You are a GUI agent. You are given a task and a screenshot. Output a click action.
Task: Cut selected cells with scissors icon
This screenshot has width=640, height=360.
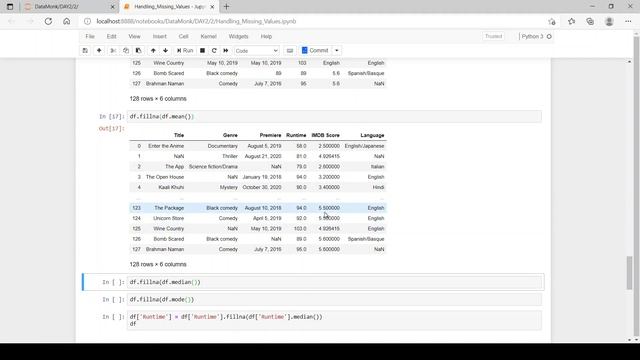[113, 51]
